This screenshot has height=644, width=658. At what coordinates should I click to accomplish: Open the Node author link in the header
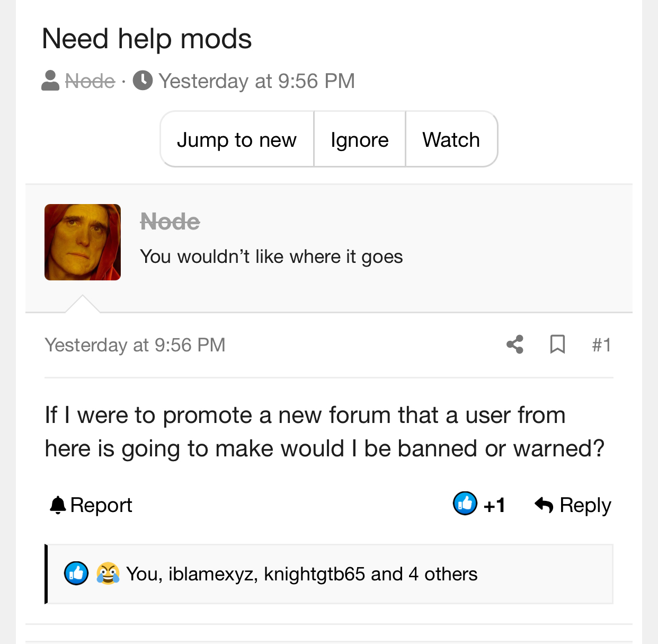pos(90,81)
